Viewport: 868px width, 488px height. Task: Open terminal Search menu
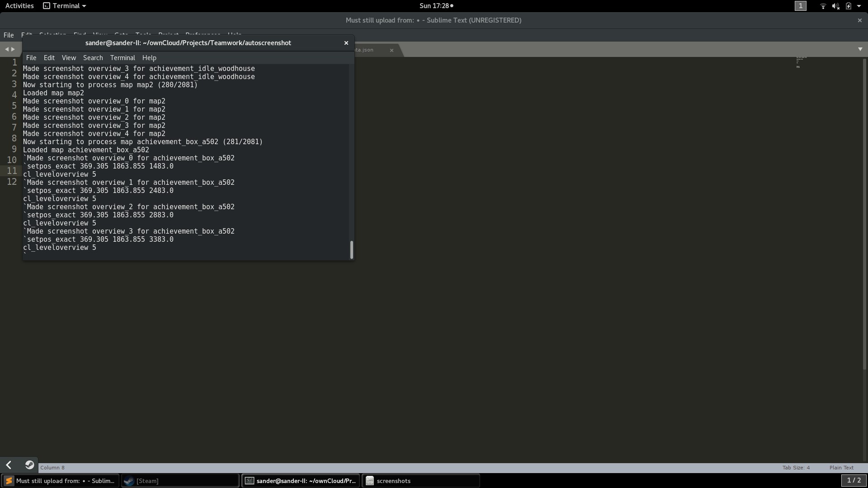point(93,58)
